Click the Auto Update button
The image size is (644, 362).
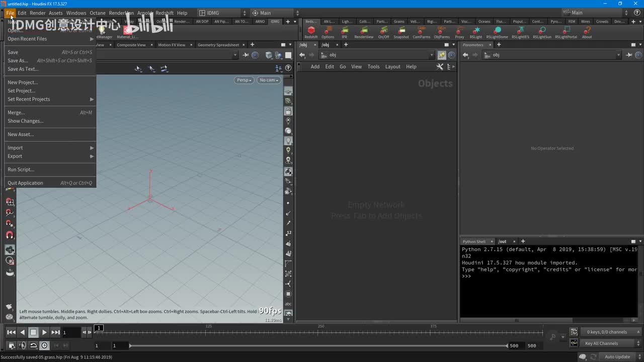(617, 357)
